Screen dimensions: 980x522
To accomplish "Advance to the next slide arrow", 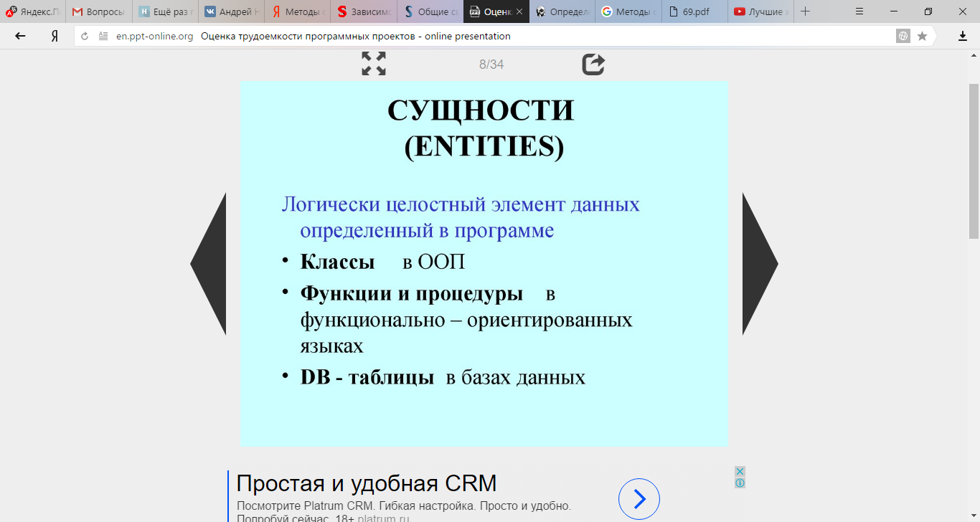I will coord(760,264).
